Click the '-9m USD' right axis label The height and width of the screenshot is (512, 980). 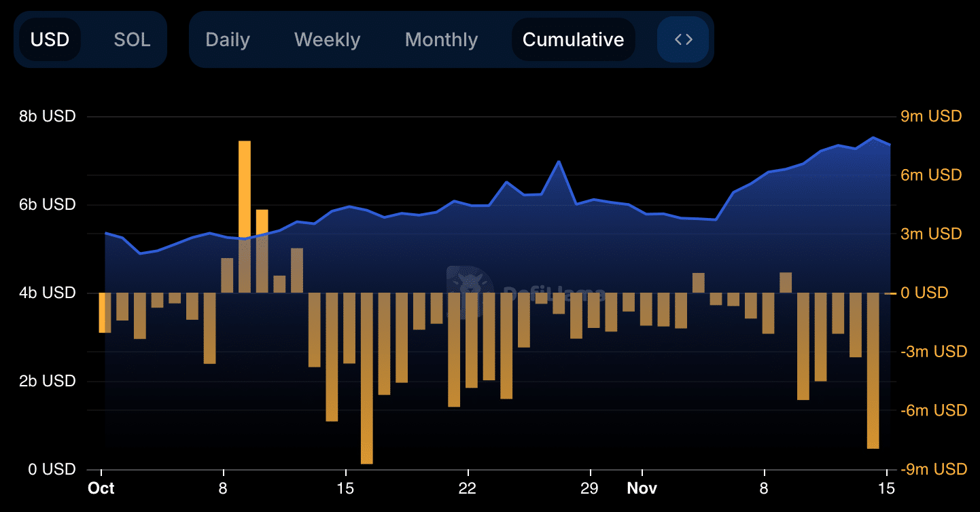pyautogui.click(x=934, y=469)
